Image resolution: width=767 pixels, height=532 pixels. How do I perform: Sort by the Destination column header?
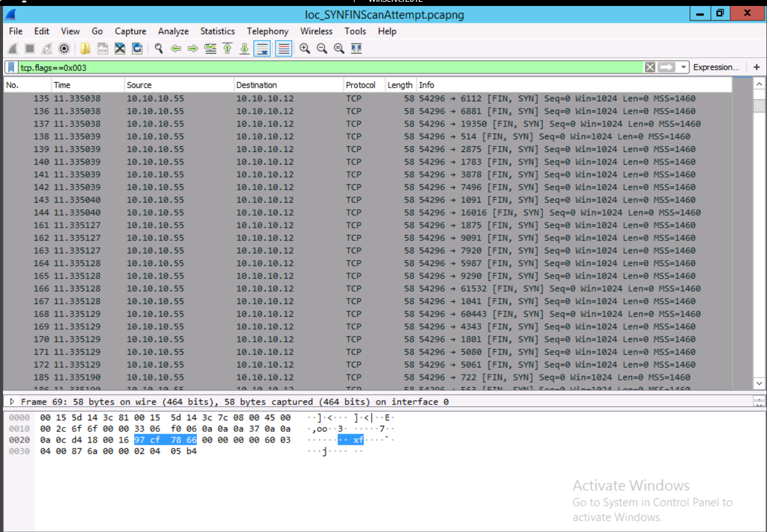[289, 85]
